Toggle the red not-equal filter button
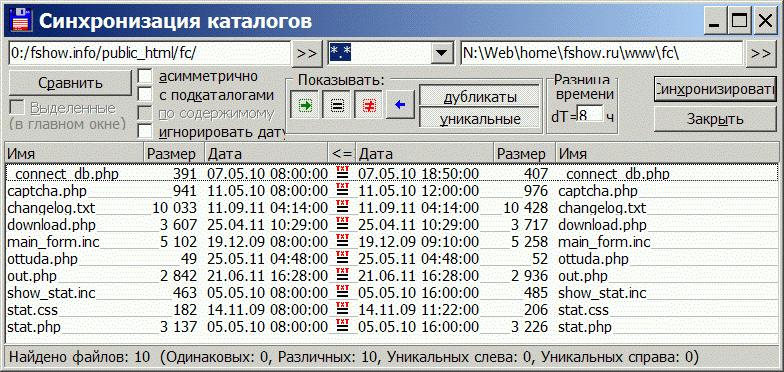 coord(368,104)
